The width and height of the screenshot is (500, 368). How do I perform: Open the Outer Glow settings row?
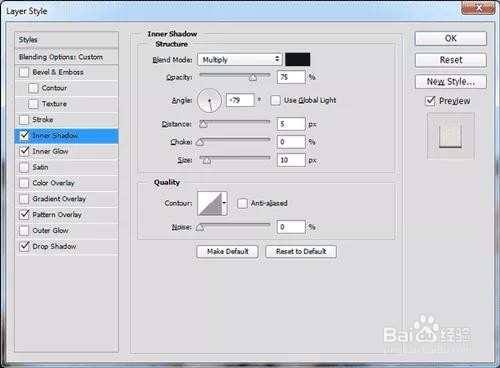(66, 230)
